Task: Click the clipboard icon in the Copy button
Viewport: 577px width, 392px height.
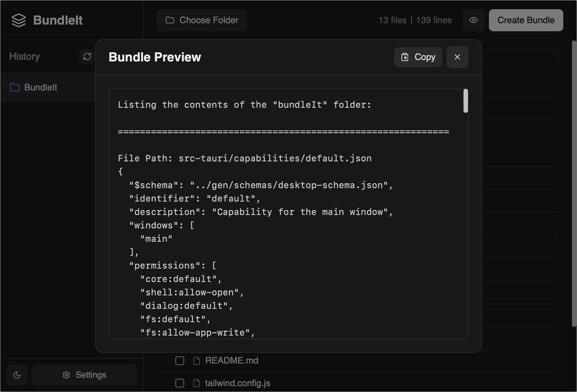Action: click(x=405, y=57)
